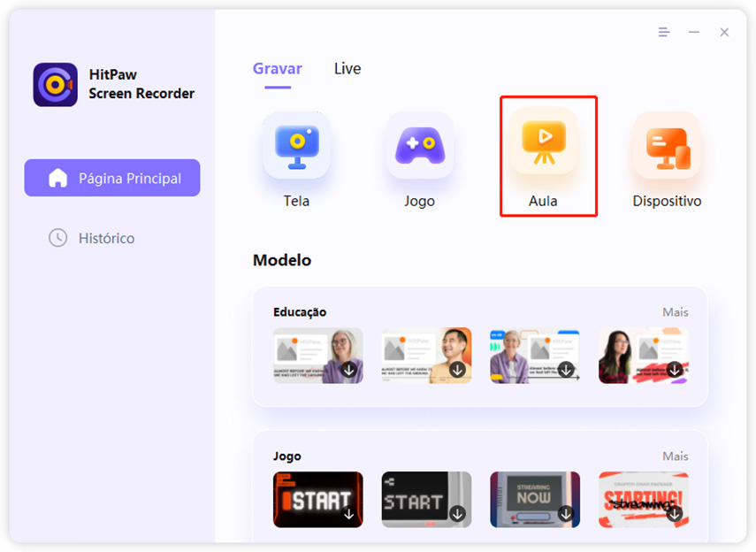Download the neon orange START template

349,514
